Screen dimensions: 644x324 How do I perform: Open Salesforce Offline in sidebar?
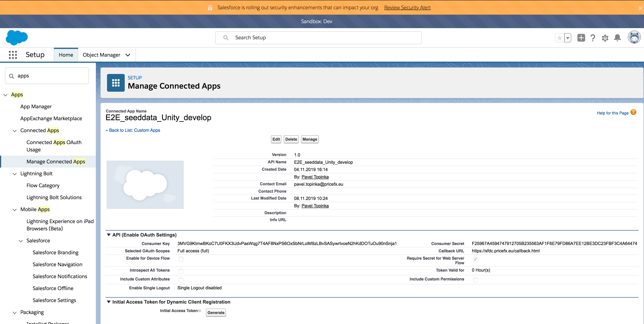tap(53, 288)
